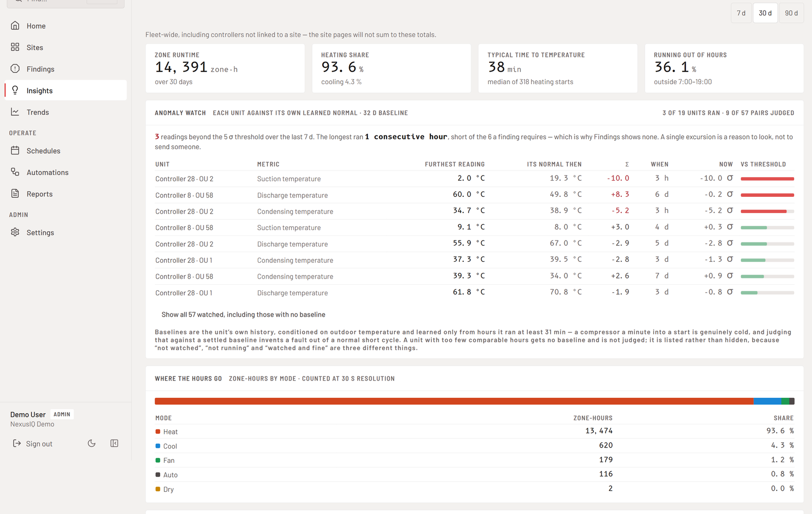Click the Insights lightbulb icon
812x514 pixels.
(15, 90)
